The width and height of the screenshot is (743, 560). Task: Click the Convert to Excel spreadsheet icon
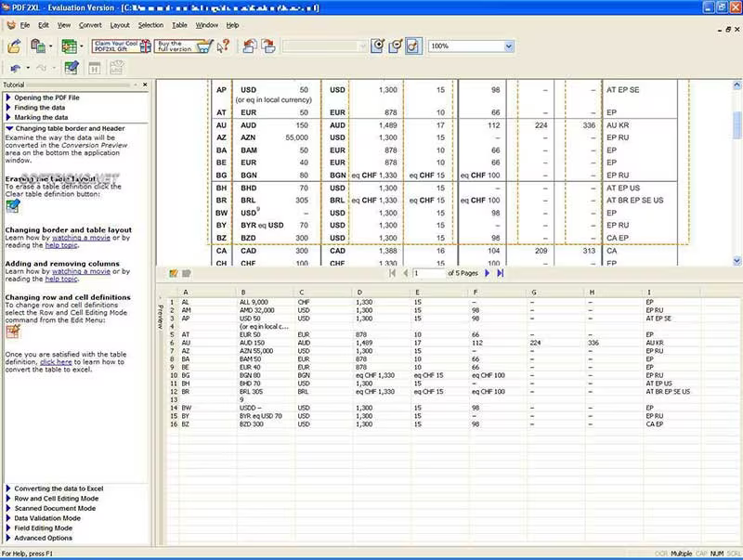[69, 46]
